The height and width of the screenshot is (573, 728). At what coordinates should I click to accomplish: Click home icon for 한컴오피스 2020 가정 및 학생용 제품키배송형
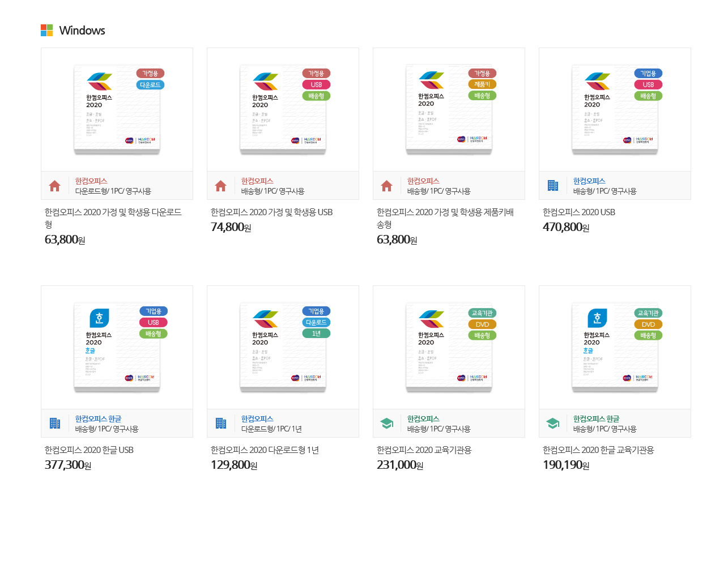(x=387, y=186)
